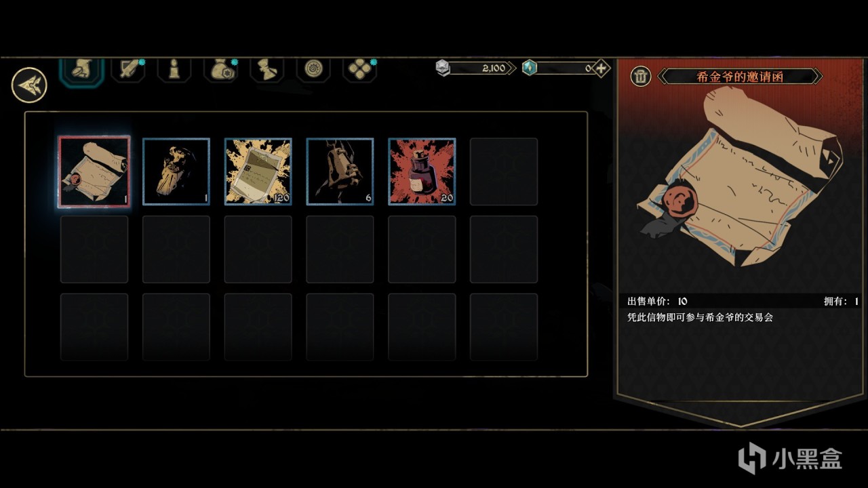Click the large invitation scroll preview image
This screenshot has height=488, width=868.
point(741,176)
